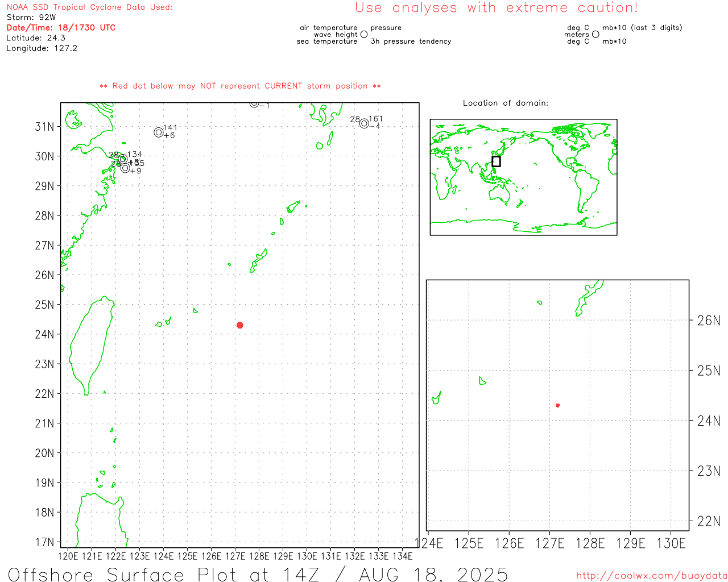Click the 'Latitude: 24.3' value
728x582 pixels.
[x=36, y=38]
